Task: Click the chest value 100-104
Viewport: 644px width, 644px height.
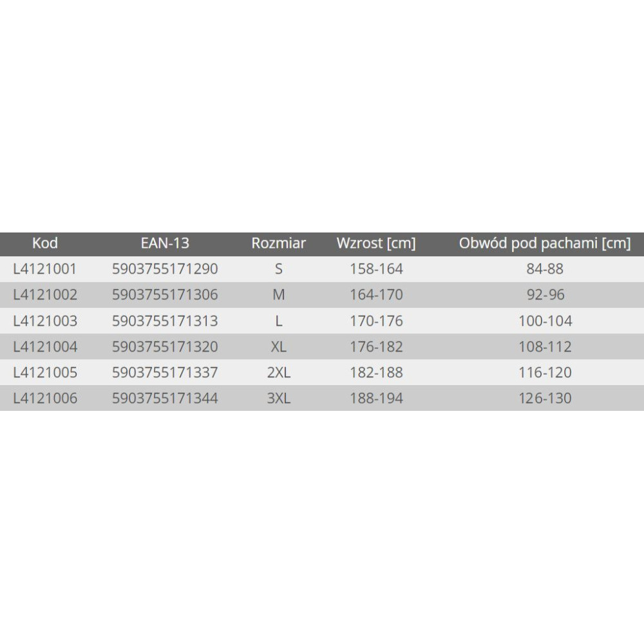Action: coord(545,321)
